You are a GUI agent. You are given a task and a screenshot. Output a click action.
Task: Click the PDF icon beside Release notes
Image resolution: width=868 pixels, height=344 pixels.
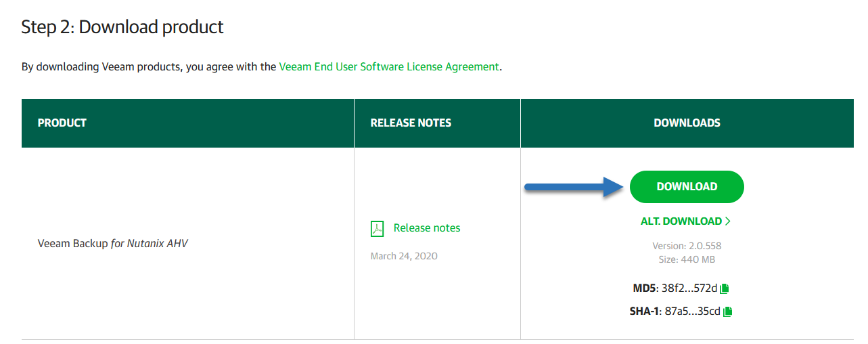coord(377,229)
